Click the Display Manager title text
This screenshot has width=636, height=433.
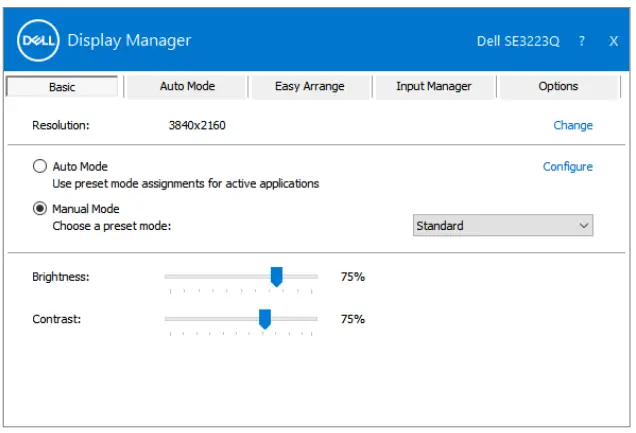click(129, 41)
